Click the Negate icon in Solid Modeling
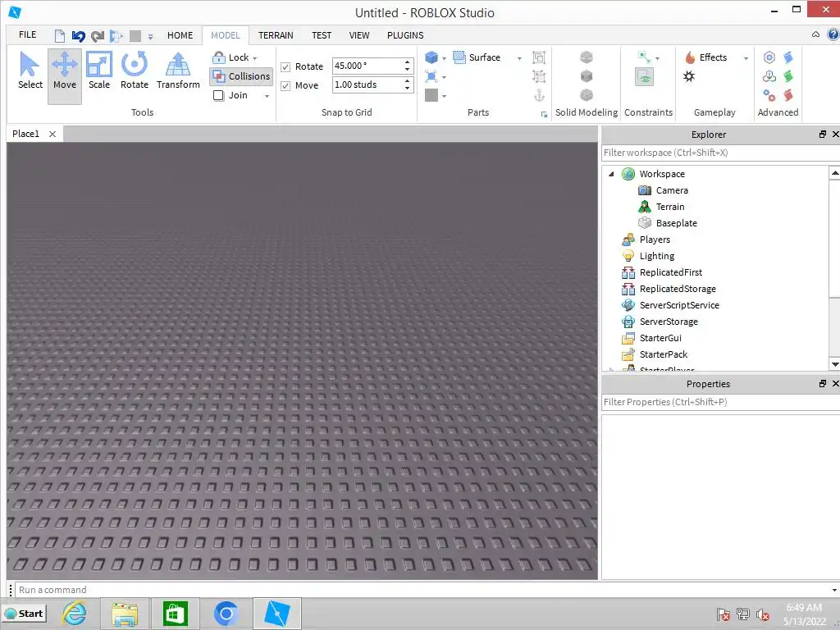Screen dimensions: 840x630 [x=587, y=76]
